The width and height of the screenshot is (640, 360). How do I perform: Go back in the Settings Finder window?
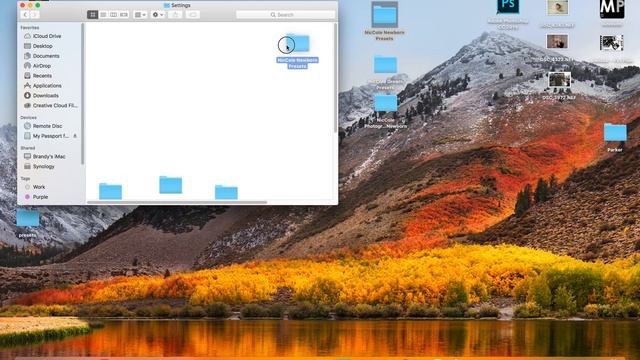pyautogui.click(x=25, y=15)
